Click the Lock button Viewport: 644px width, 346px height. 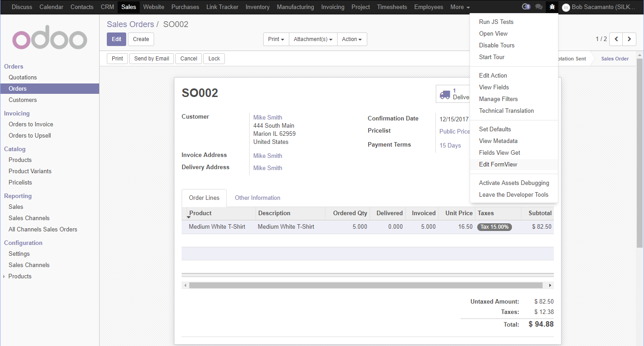[214, 59]
